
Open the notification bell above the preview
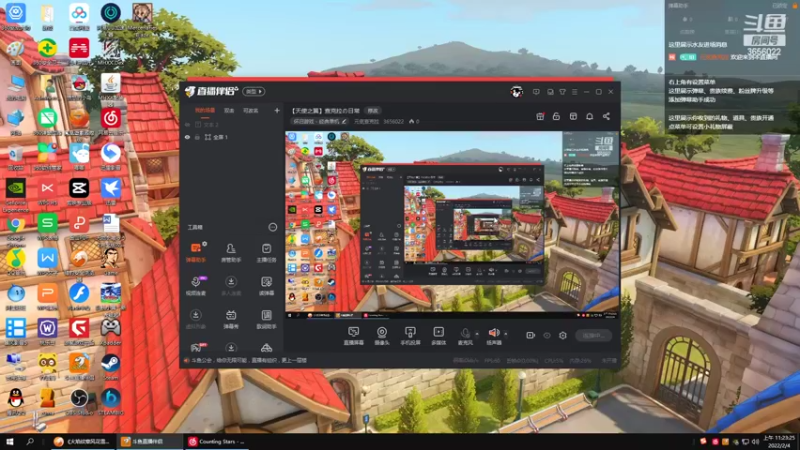click(589, 116)
